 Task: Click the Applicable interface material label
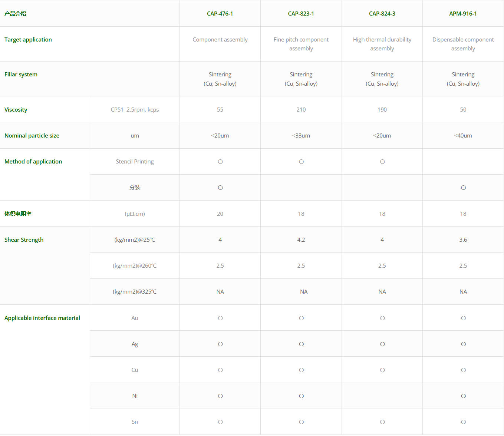coord(42,318)
